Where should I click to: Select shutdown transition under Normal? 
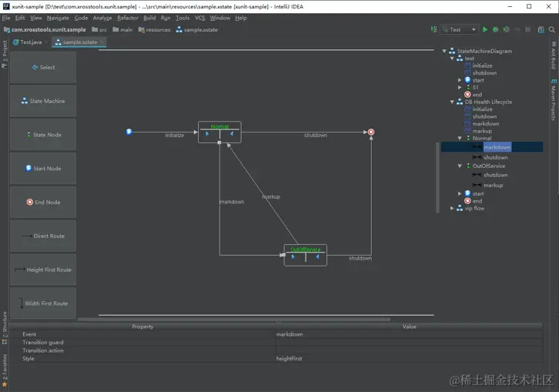(x=496, y=157)
